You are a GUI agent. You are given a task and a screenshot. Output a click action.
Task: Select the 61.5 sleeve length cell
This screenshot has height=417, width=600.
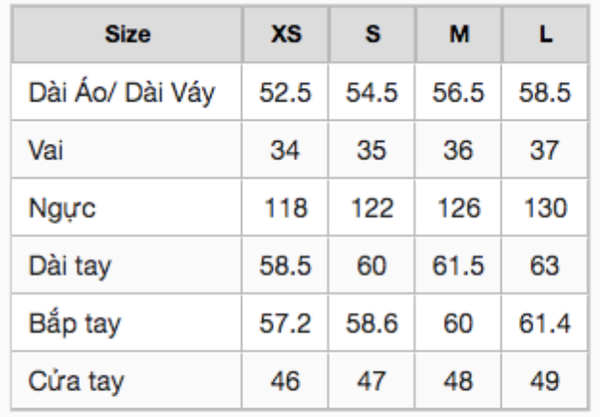pos(458,265)
